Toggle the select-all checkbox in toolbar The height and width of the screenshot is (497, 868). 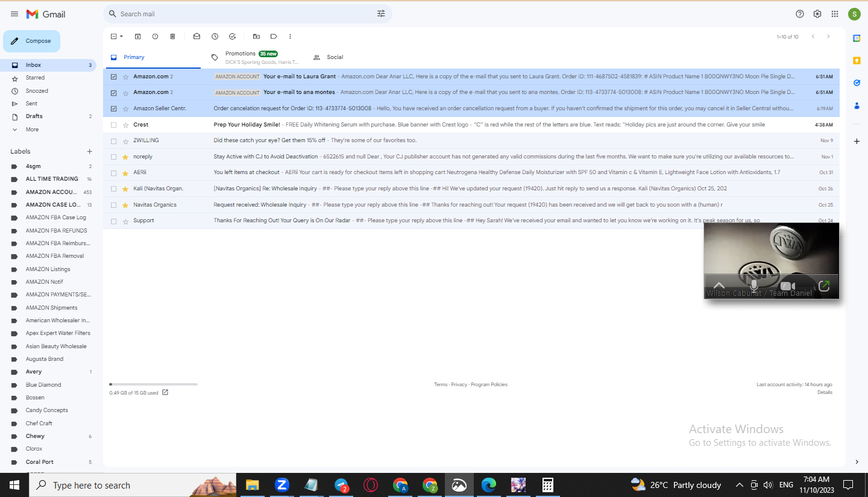click(113, 37)
